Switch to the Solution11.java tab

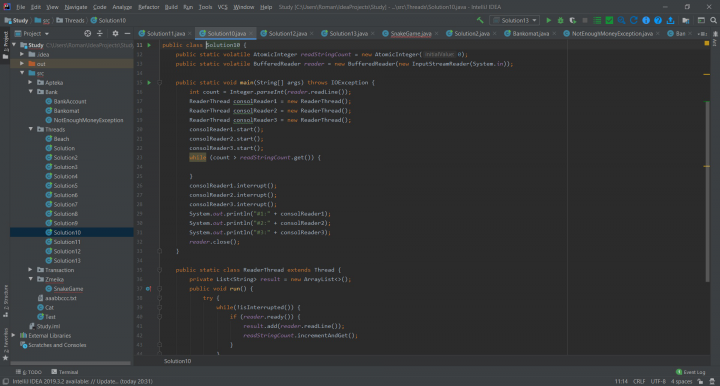165,34
